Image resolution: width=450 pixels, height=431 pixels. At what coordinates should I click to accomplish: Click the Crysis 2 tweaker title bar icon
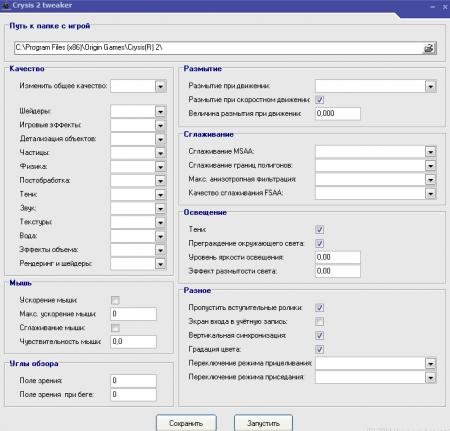click(x=6, y=5)
